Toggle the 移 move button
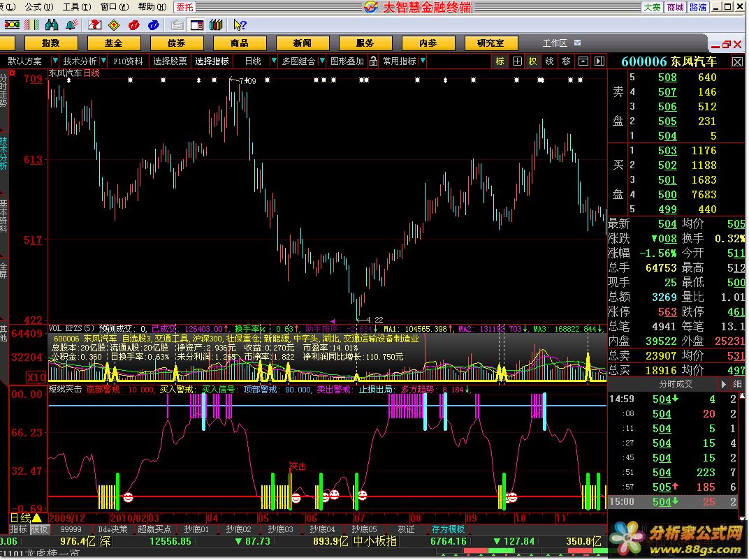Screen dimensions: 749x560 [566, 61]
